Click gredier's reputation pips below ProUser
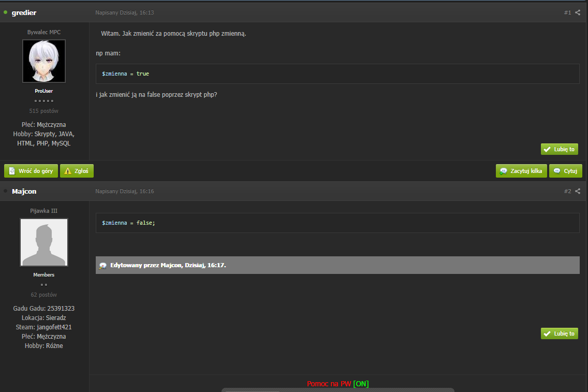 (x=44, y=101)
